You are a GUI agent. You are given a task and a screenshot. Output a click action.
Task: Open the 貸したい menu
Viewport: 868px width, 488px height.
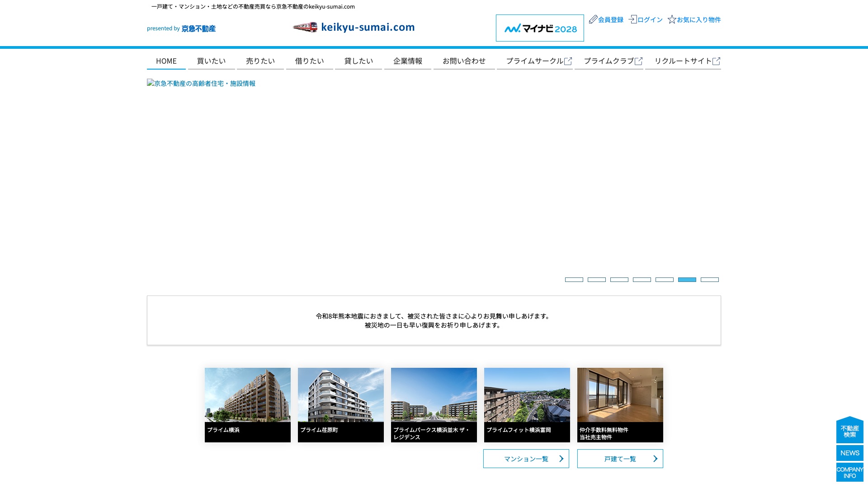359,61
